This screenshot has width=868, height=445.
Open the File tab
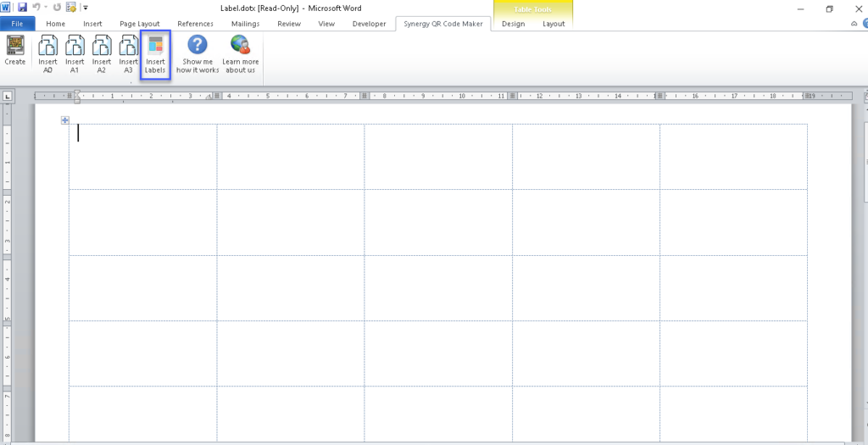(17, 24)
